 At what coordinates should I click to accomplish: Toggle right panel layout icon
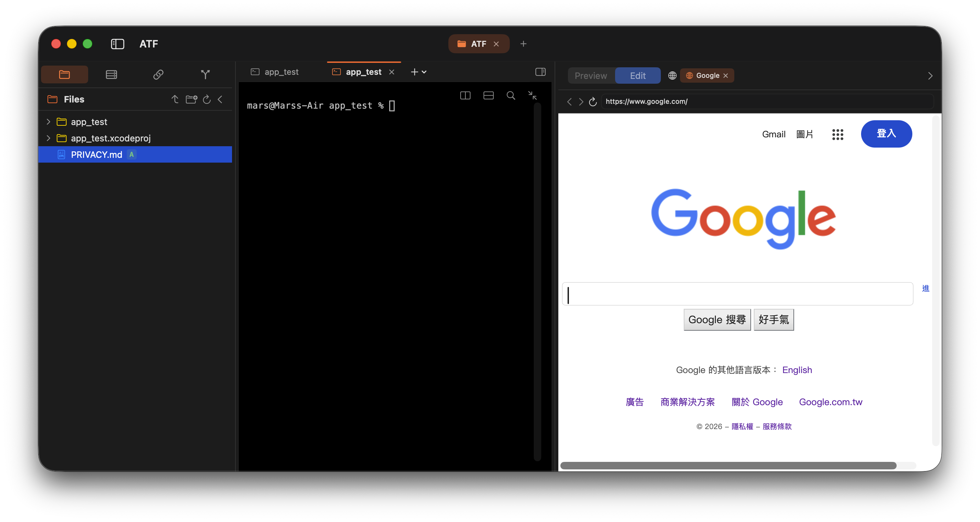tap(541, 72)
